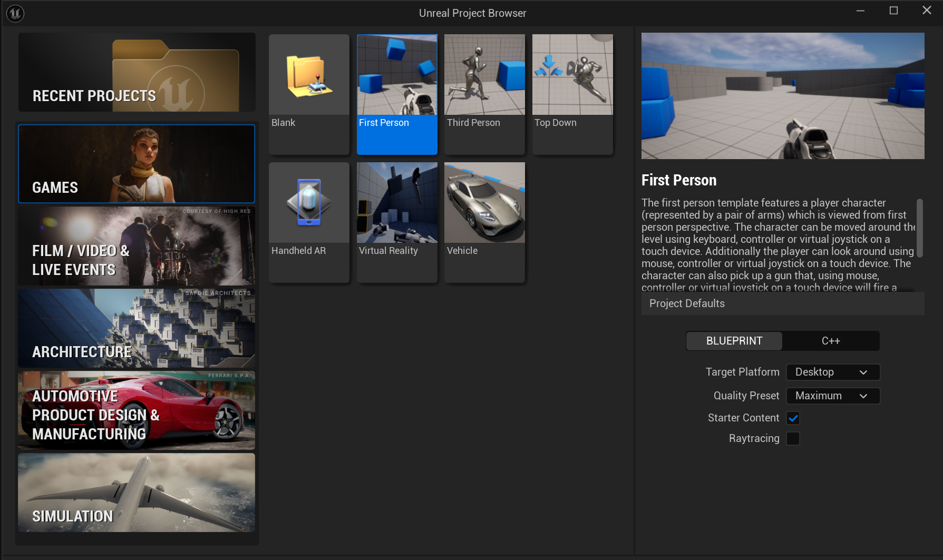
Task: Choose the Virtual Reality template
Action: point(397,222)
